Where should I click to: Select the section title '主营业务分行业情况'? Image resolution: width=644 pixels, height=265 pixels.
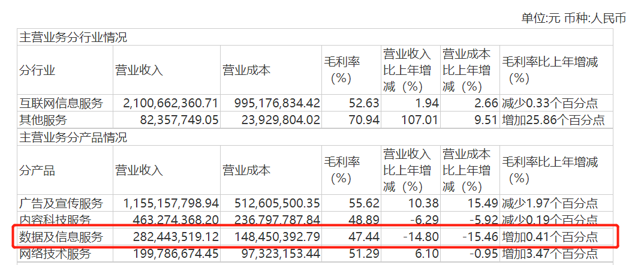[x=73, y=37]
